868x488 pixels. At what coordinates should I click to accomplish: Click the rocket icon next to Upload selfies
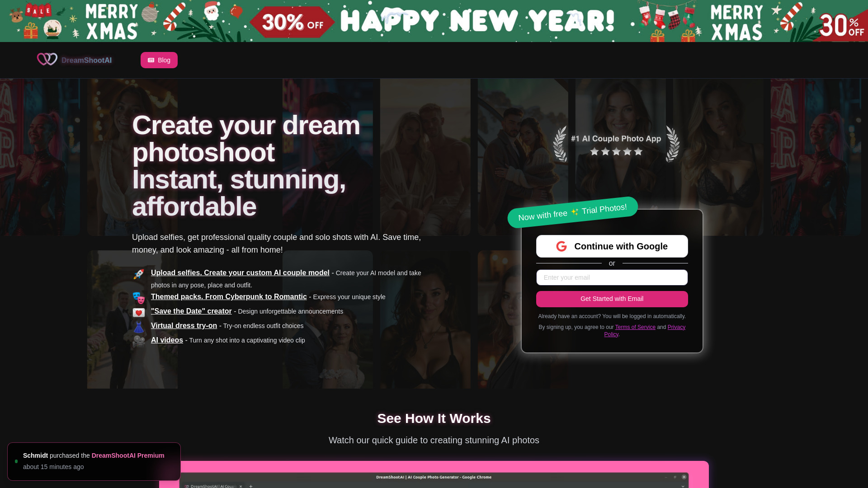click(139, 274)
